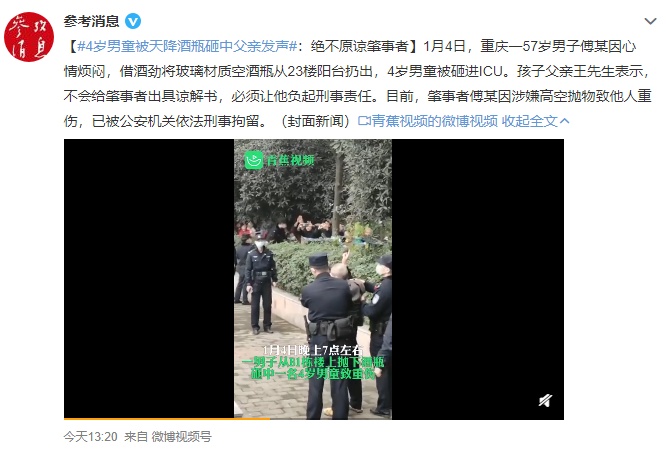Click the green caption text in the video

pyautogui.click(x=314, y=368)
